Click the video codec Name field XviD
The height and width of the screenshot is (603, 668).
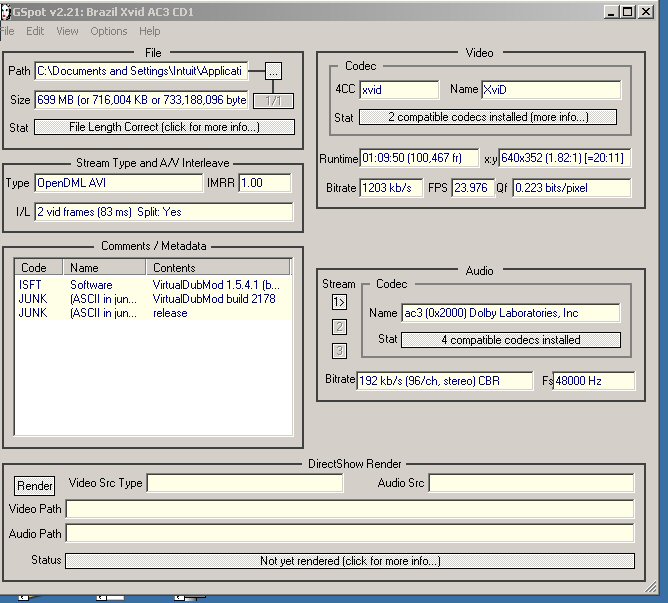[x=551, y=90]
